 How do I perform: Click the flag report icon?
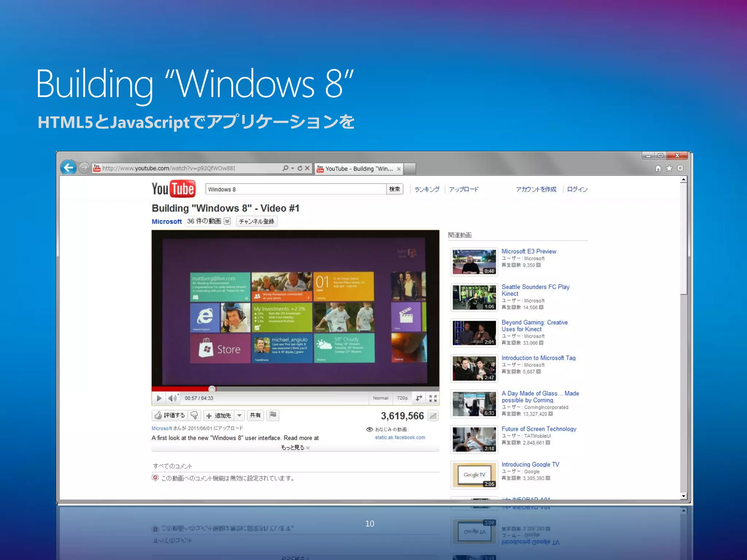[273, 415]
